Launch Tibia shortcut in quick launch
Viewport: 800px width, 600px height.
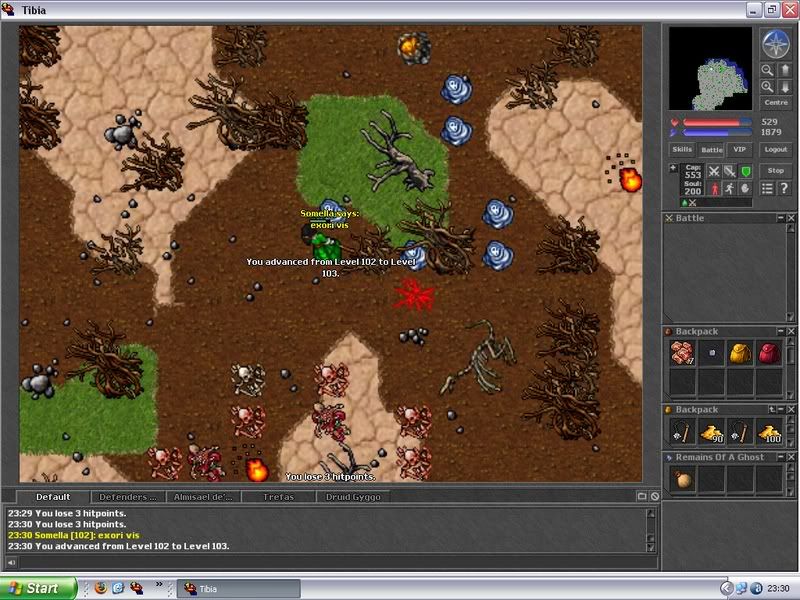136,588
